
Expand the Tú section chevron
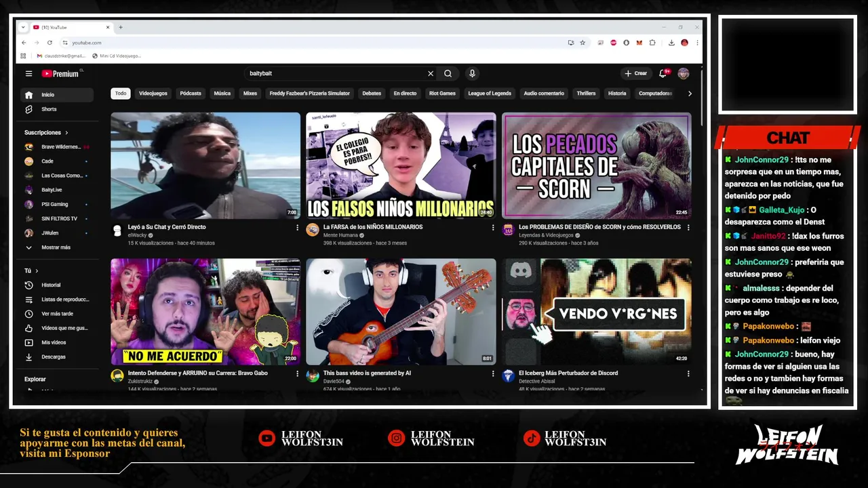37,271
